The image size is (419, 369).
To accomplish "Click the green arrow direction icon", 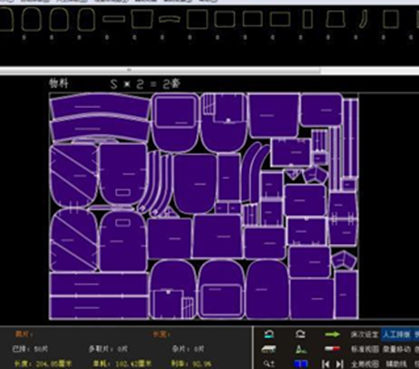I will click(332, 334).
